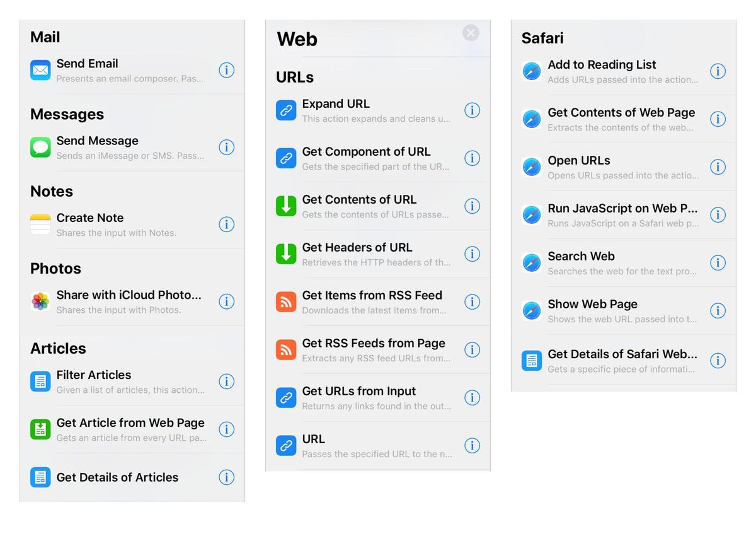
Task: Select the Send Email action icon
Action: tap(40, 70)
